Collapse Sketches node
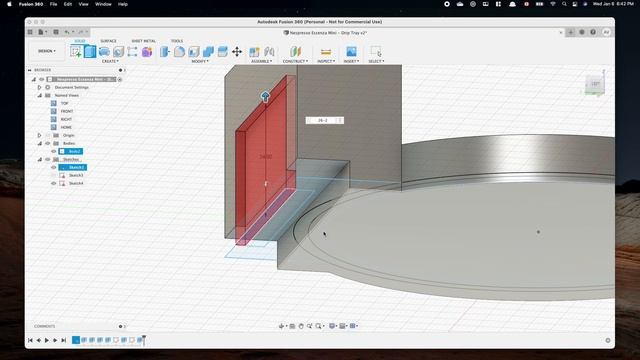 [40, 159]
